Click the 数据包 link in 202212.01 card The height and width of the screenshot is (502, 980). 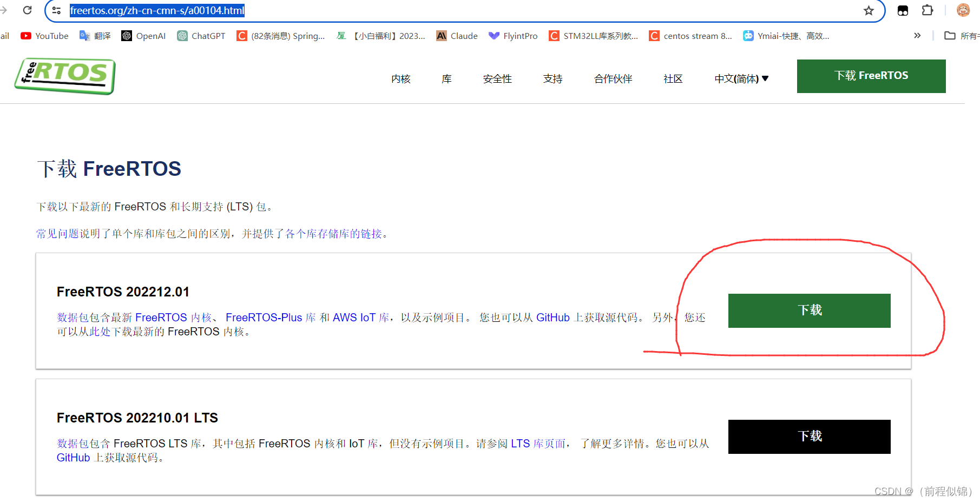coord(73,318)
